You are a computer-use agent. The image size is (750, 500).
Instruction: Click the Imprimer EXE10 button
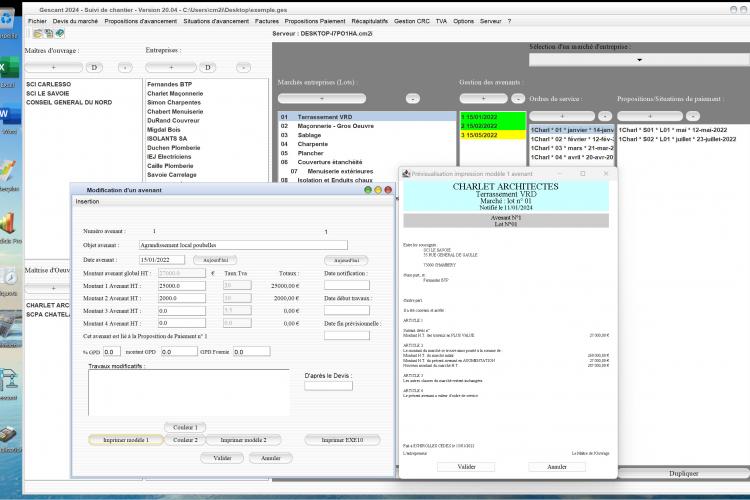tap(342, 440)
